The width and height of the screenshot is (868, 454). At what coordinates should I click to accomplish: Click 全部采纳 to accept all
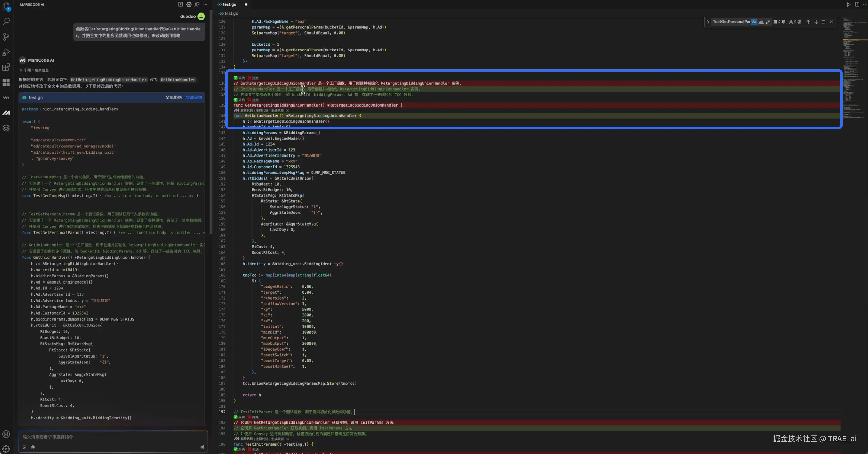pyautogui.click(x=194, y=97)
